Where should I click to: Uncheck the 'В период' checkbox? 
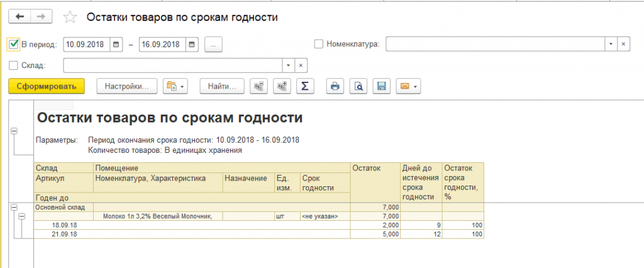click(x=14, y=44)
